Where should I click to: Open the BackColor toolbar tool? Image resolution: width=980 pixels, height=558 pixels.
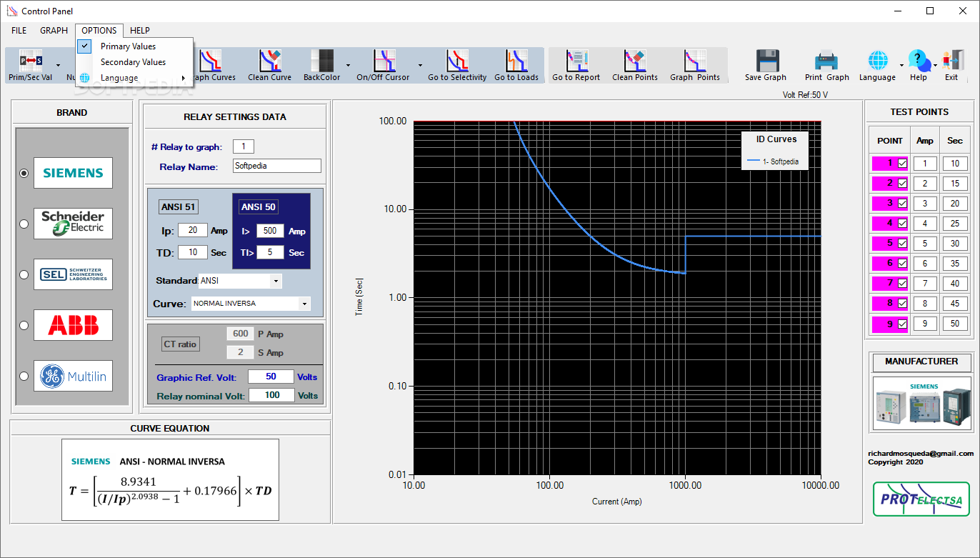[x=322, y=61]
